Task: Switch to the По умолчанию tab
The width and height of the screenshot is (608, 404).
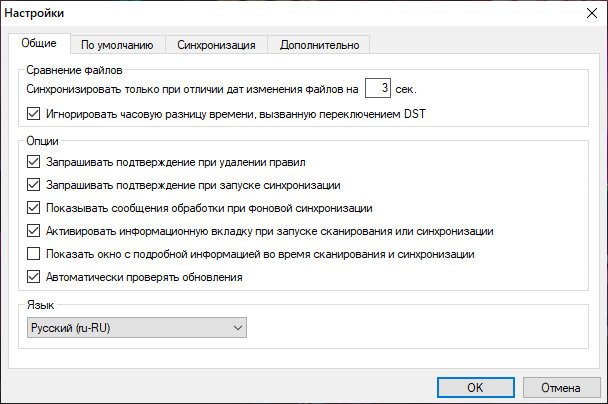Action: 117,44
